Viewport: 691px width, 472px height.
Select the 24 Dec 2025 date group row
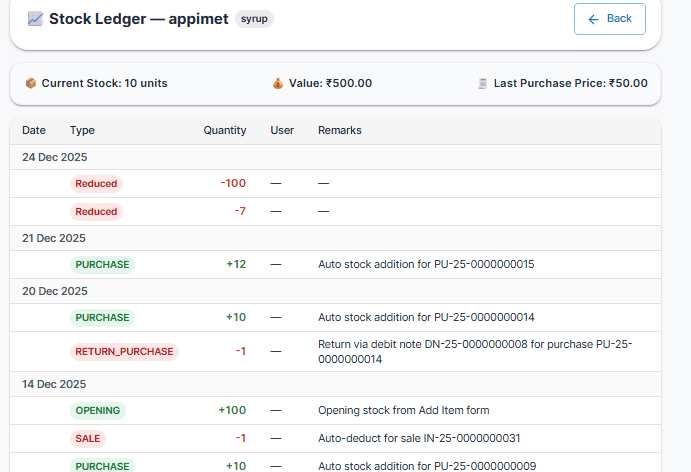pyautogui.click(x=55, y=157)
